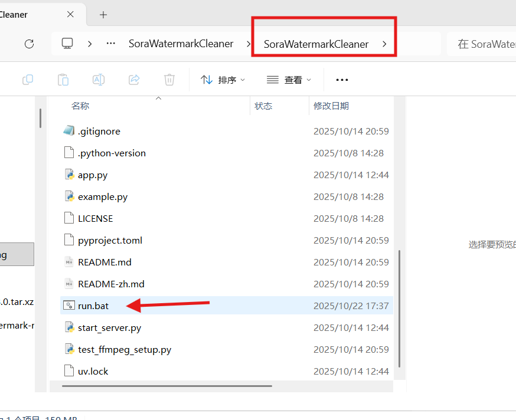This screenshot has width=516, height=420.
Task: Click the Share toolbar icon
Action: (134, 80)
